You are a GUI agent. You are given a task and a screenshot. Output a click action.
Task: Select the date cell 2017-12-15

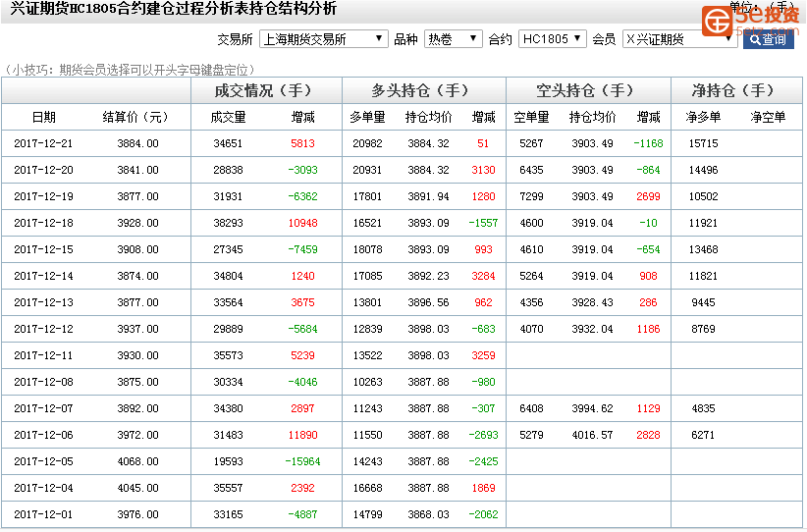point(43,249)
